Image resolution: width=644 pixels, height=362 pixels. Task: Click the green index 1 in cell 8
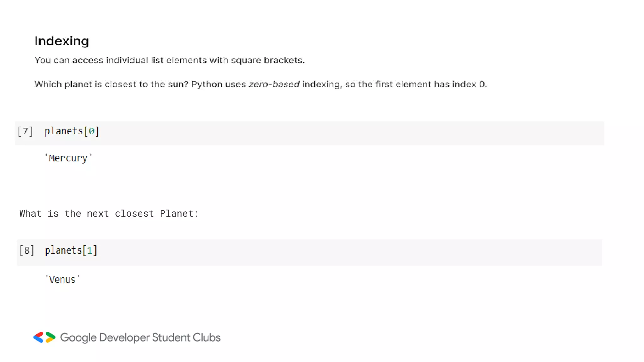pos(90,250)
